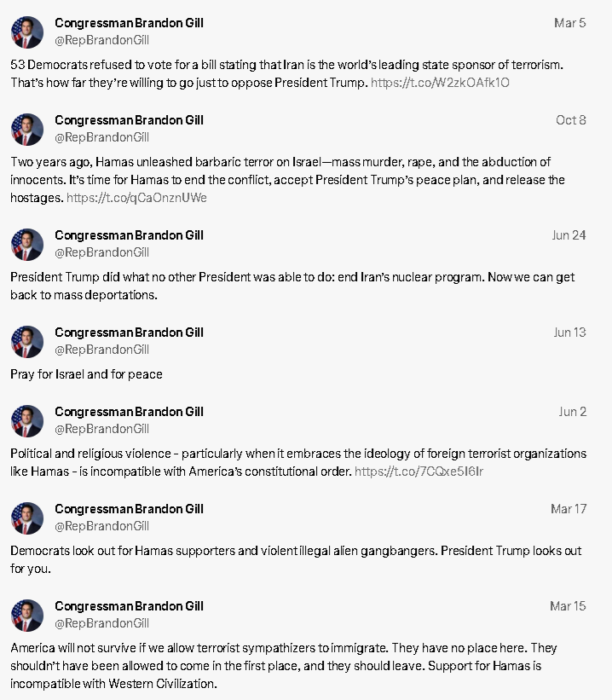Open the Congressman Brandon Gill name on the Jun 13 tweet
The height and width of the screenshot is (700, 612).
point(129,333)
